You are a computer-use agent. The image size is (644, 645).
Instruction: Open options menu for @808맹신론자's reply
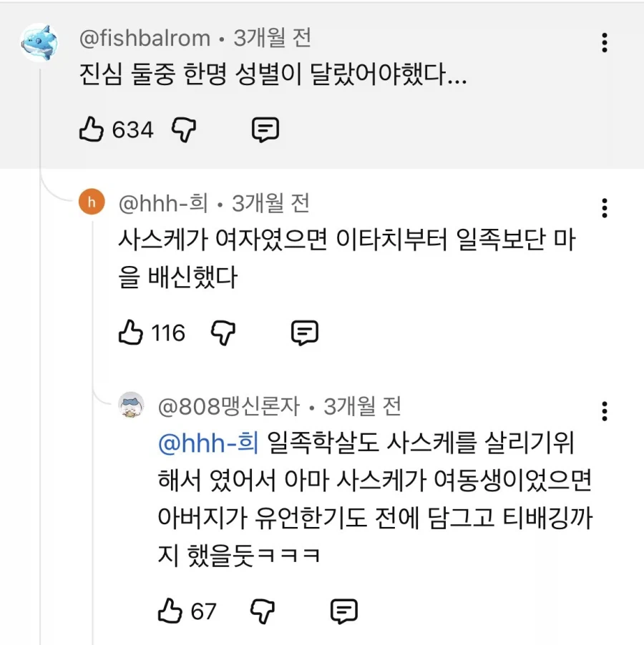[605, 411]
